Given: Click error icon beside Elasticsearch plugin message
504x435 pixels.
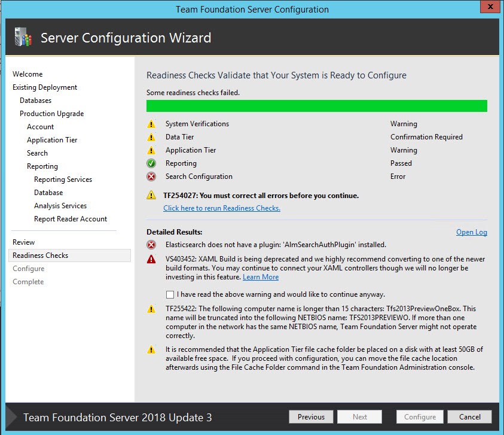Looking at the screenshot, I should pyautogui.click(x=151, y=245).
